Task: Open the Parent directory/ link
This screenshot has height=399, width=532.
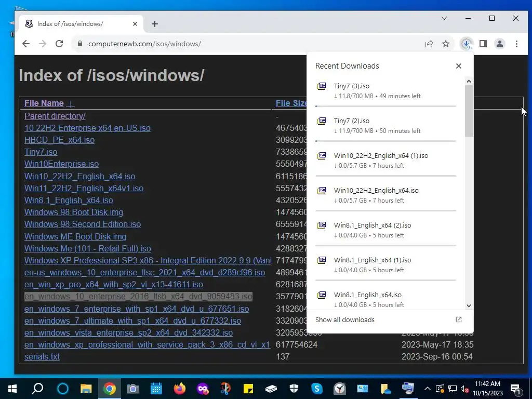Action: point(55,116)
